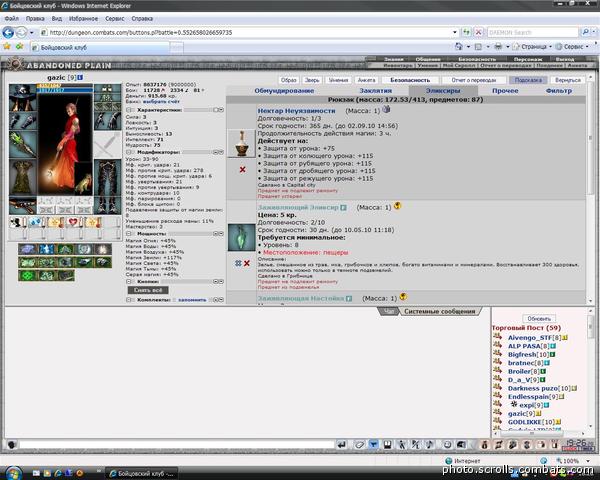Click the Безопасность button above the tabs
This screenshot has height=480, width=600.
pyautogui.click(x=410, y=80)
